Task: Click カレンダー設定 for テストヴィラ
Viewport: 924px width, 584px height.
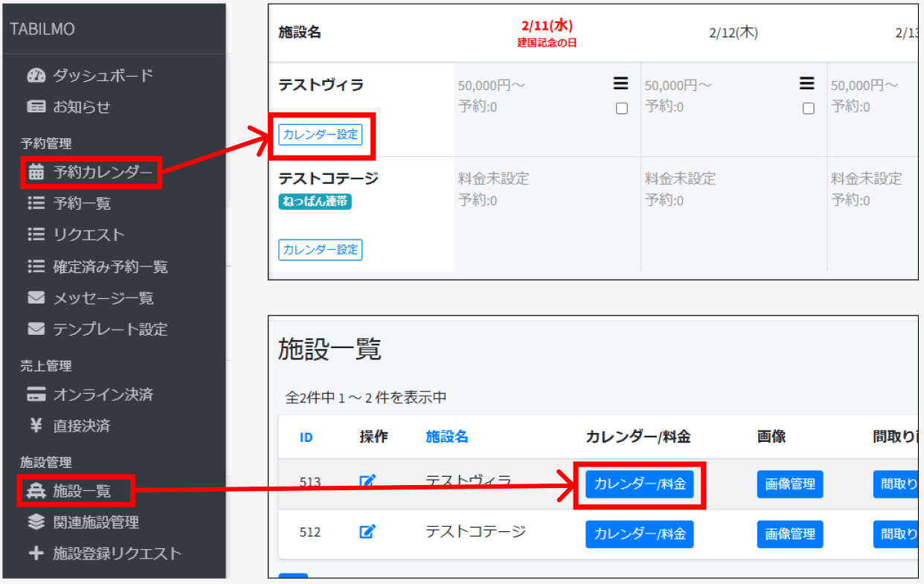Action: click(320, 135)
